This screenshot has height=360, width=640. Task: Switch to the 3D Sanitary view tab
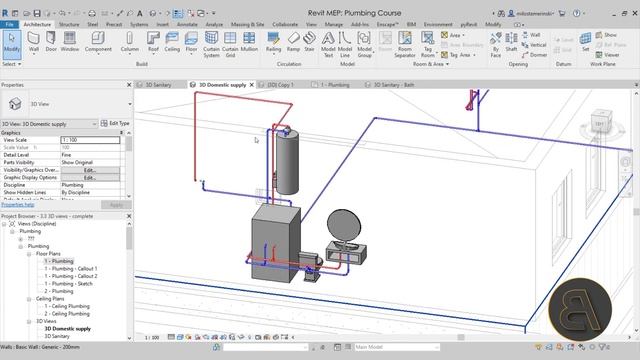click(158, 85)
